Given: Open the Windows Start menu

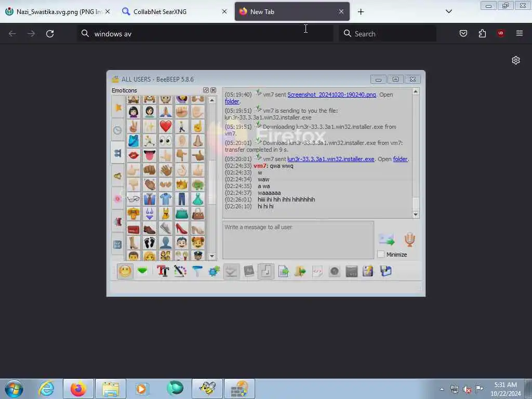Looking at the screenshot, I should (14, 389).
